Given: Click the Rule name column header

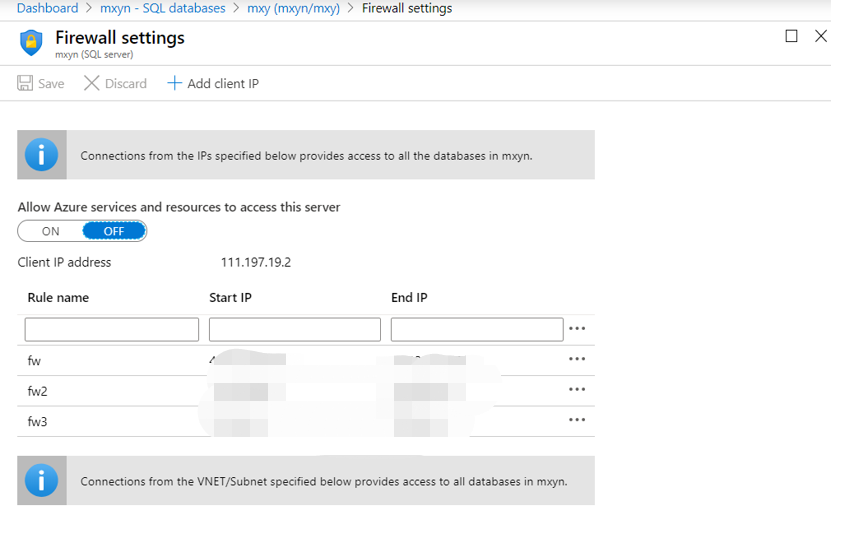Looking at the screenshot, I should 58,298.
